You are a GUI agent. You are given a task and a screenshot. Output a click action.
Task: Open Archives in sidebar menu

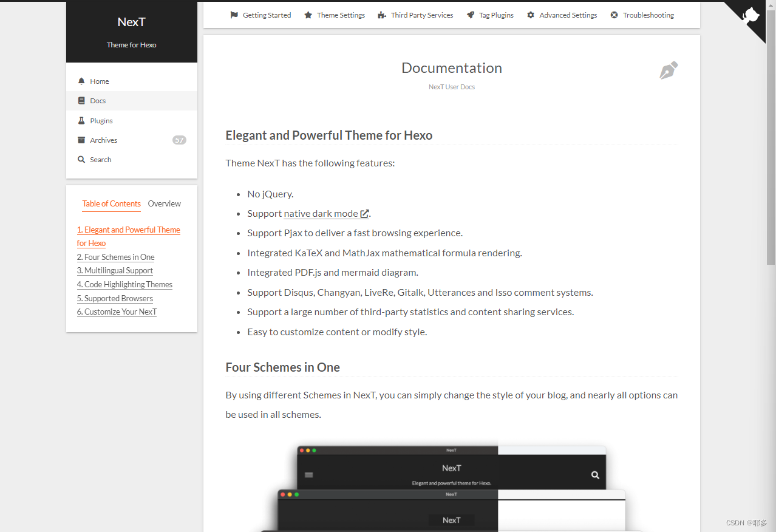(132, 140)
